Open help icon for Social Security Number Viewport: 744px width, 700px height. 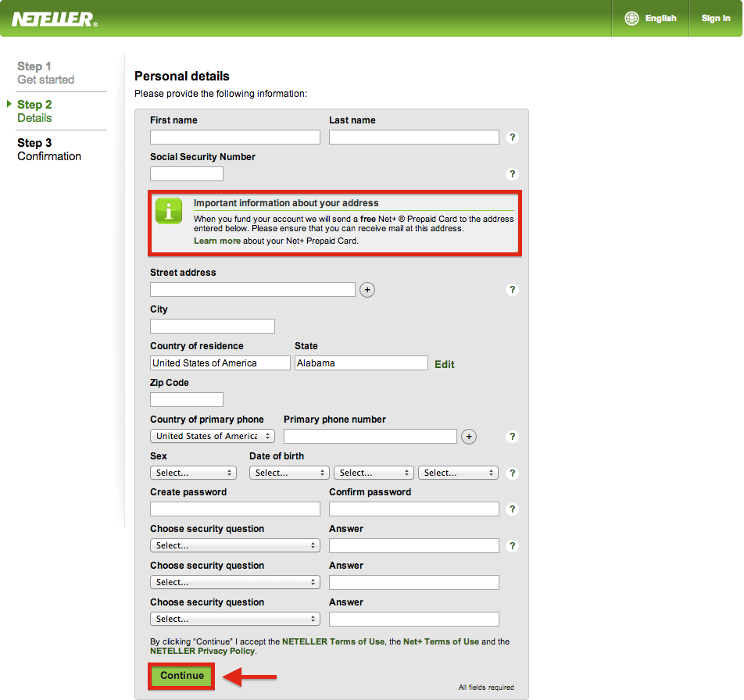click(x=512, y=174)
